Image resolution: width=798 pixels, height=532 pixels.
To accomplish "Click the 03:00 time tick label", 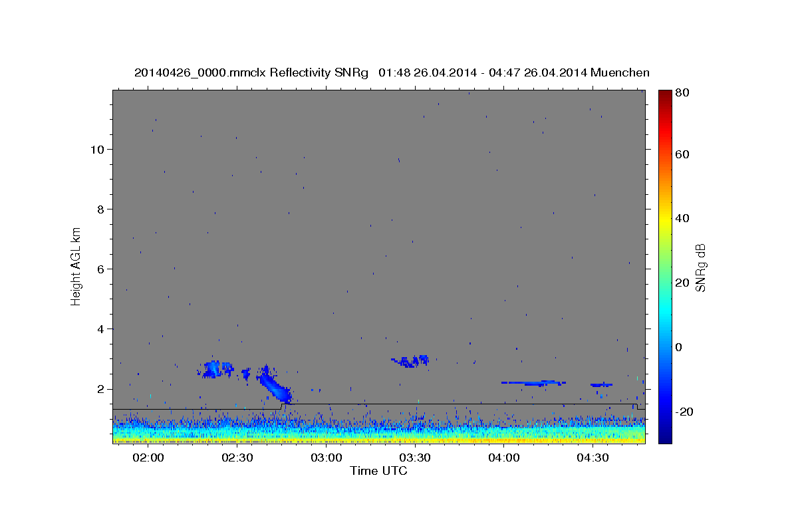I will click(x=327, y=458).
